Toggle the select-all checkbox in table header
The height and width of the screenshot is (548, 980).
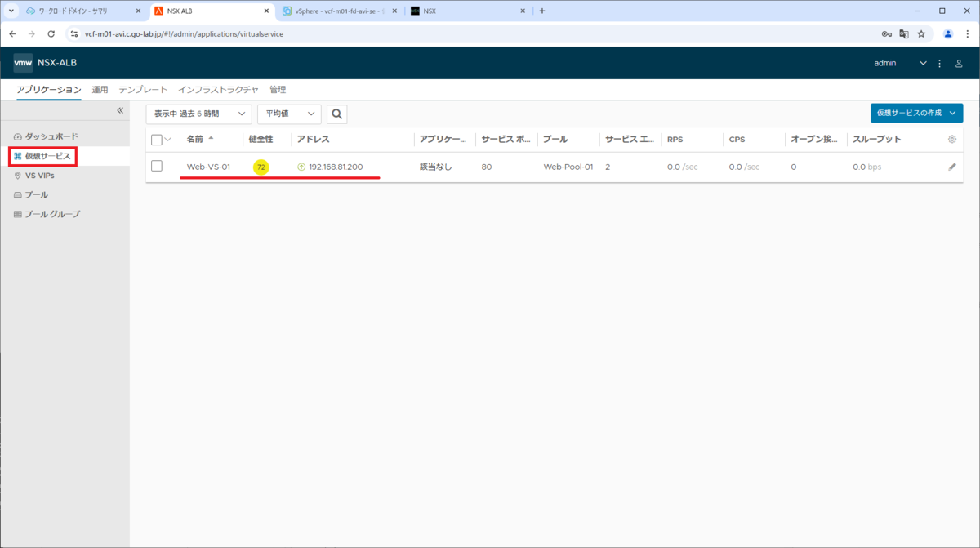(x=157, y=140)
